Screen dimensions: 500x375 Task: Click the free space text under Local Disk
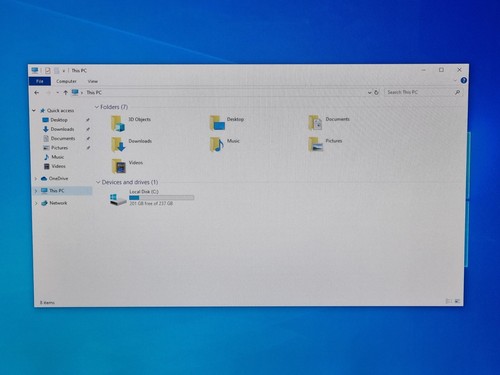[x=151, y=203]
